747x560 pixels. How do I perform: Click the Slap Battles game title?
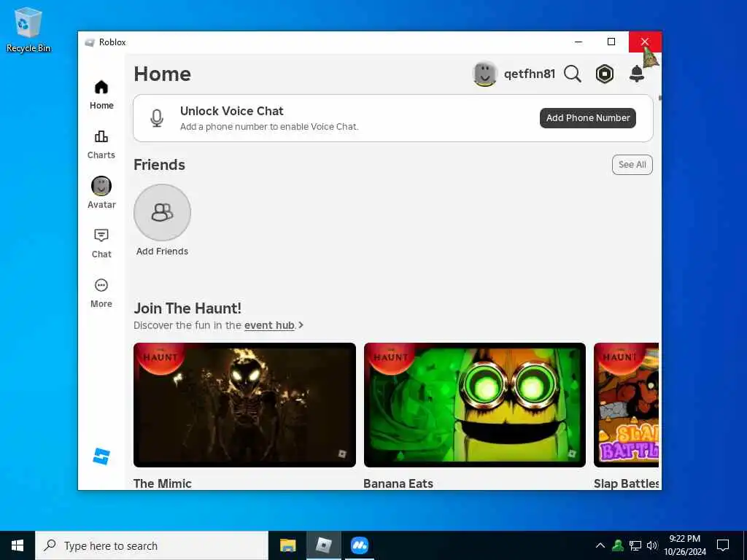pos(626,483)
